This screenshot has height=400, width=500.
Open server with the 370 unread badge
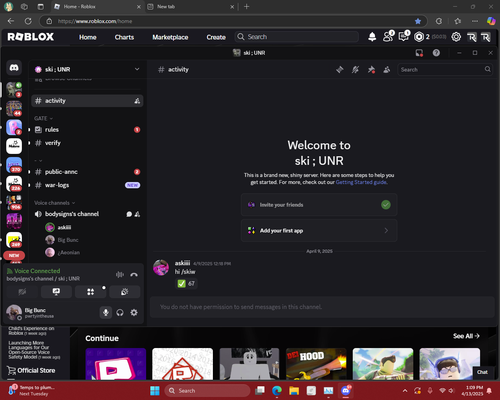[x=14, y=165]
